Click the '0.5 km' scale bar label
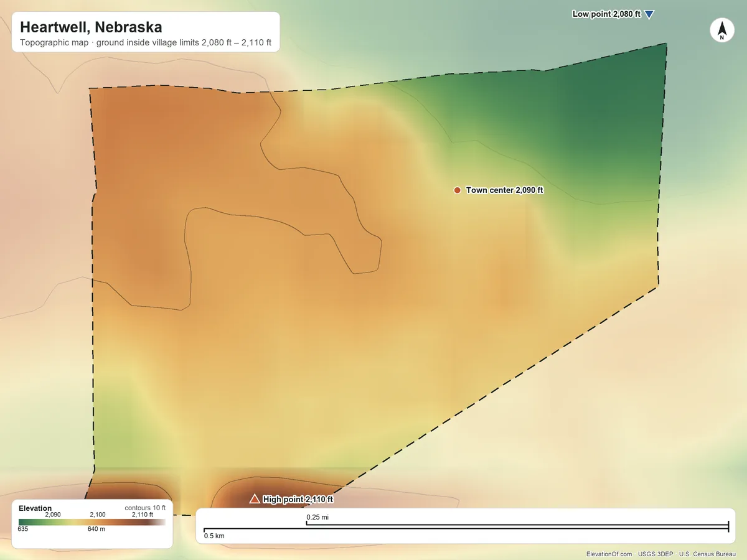The width and height of the screenshot is (747, 560). [x=214, y=536]
